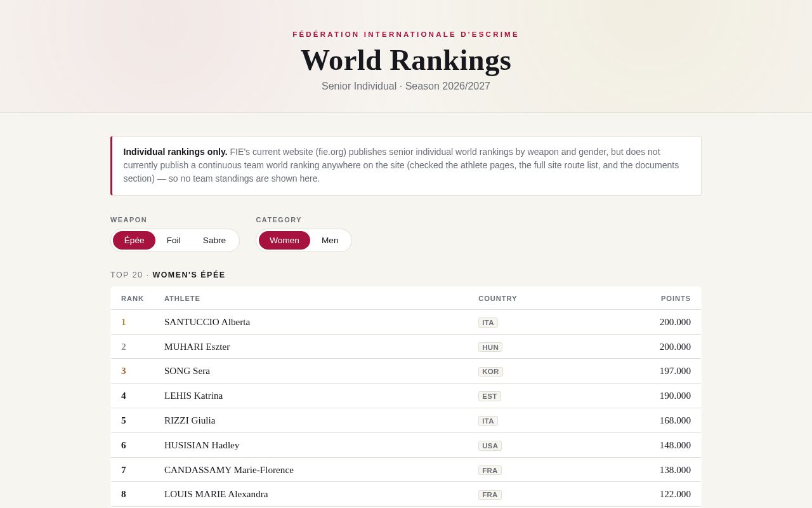Switch weapon to Foil
Image resolution: width=812 pixels, height=508 pixels.
[174, 240]
